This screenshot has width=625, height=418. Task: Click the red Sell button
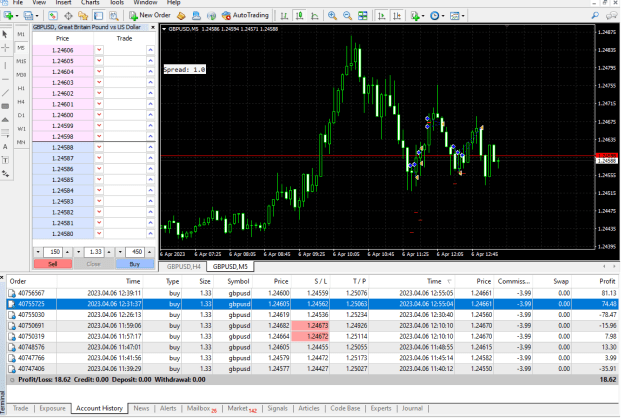point(53,264)
